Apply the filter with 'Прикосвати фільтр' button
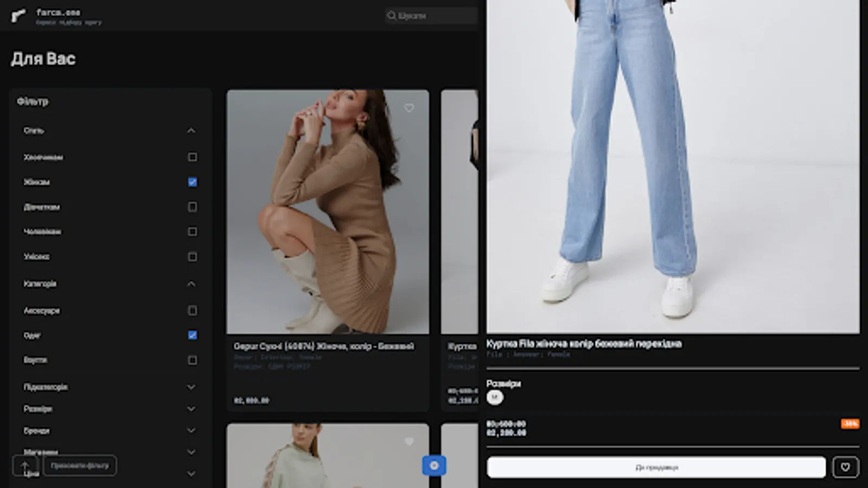 pyautogui.click(x=80, y=465)
